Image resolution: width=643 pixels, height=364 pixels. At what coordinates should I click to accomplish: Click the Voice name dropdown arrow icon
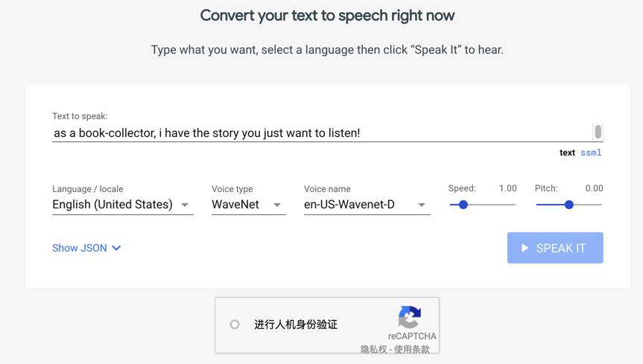(x=422, y=205)
